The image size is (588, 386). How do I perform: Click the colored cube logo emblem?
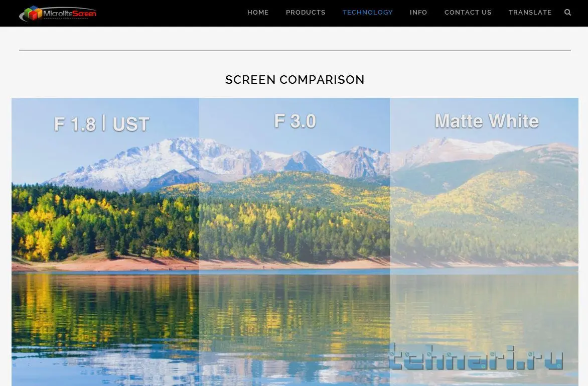pos(33,13)
